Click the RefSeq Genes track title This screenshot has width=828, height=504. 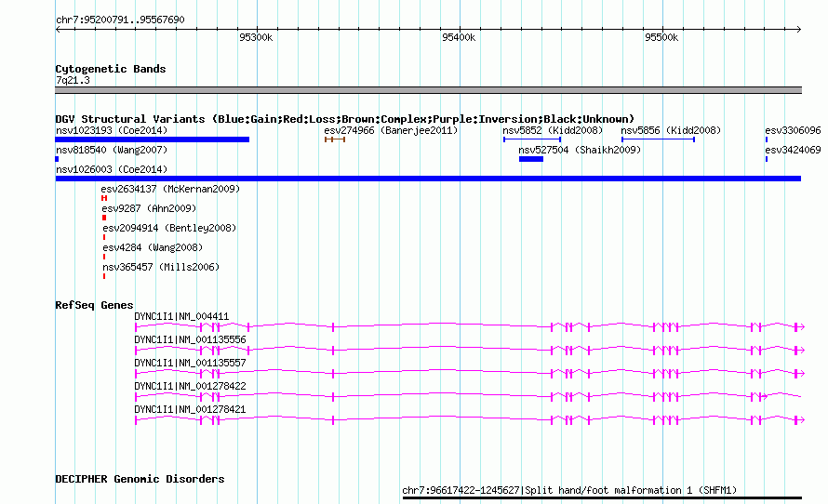94,305
